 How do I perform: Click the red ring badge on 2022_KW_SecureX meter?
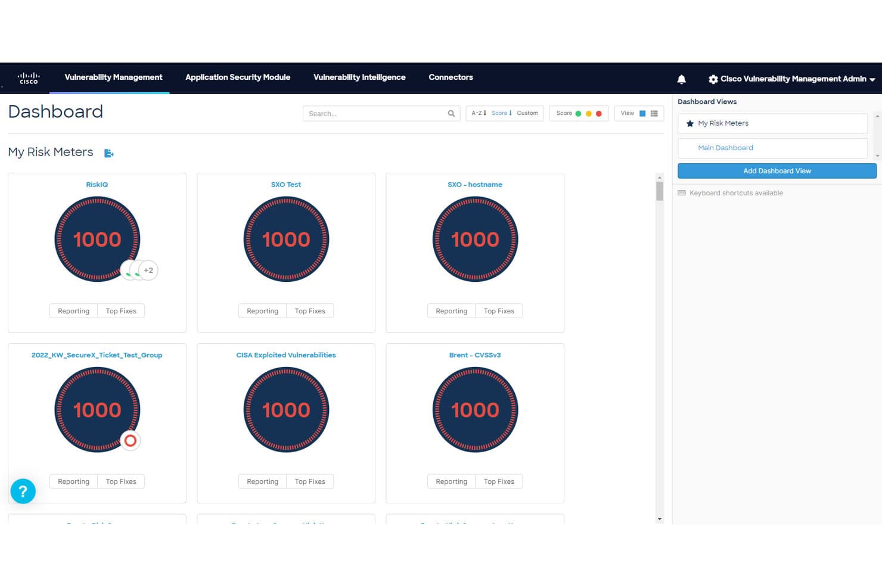pyautogui.click(x=131, y=441)
